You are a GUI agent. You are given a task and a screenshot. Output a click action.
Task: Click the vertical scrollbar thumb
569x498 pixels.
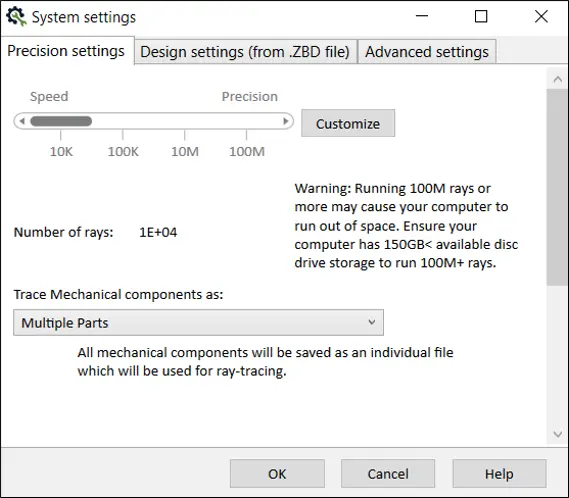tap(558, 187)
